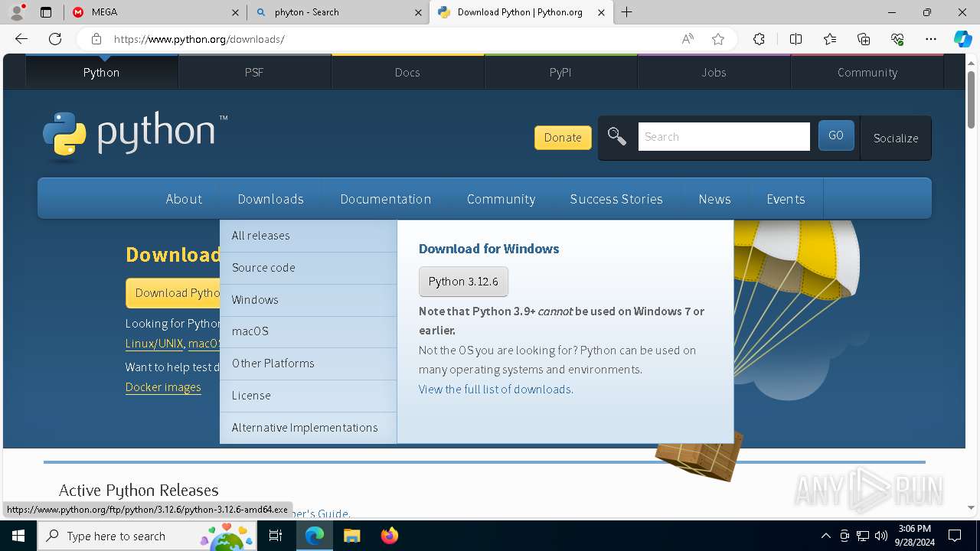Select the PSF top navigation tab
The width and height of the screenshot is (980, 551).
pyautogui.click(x=254, y=72)
